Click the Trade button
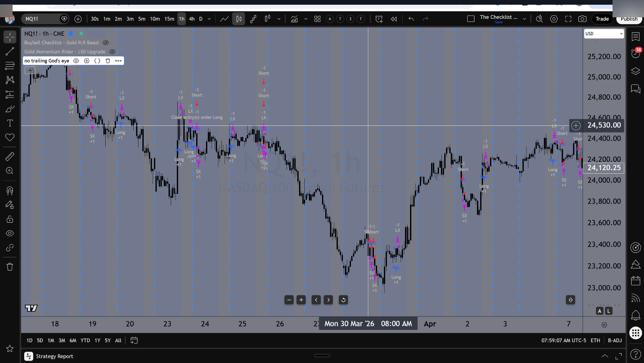Image resolution: width=644 pixels, height=363 pixels. 602,19
